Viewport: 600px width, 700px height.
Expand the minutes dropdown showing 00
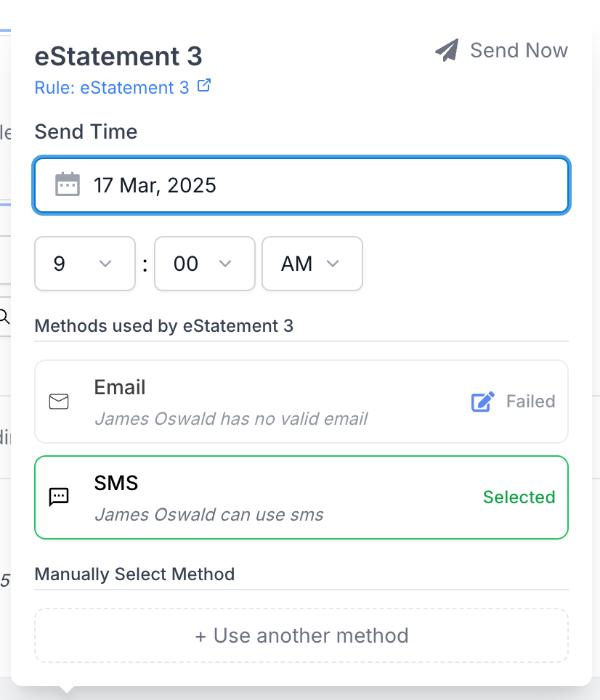pyautogui.click(x=204, y=264)
